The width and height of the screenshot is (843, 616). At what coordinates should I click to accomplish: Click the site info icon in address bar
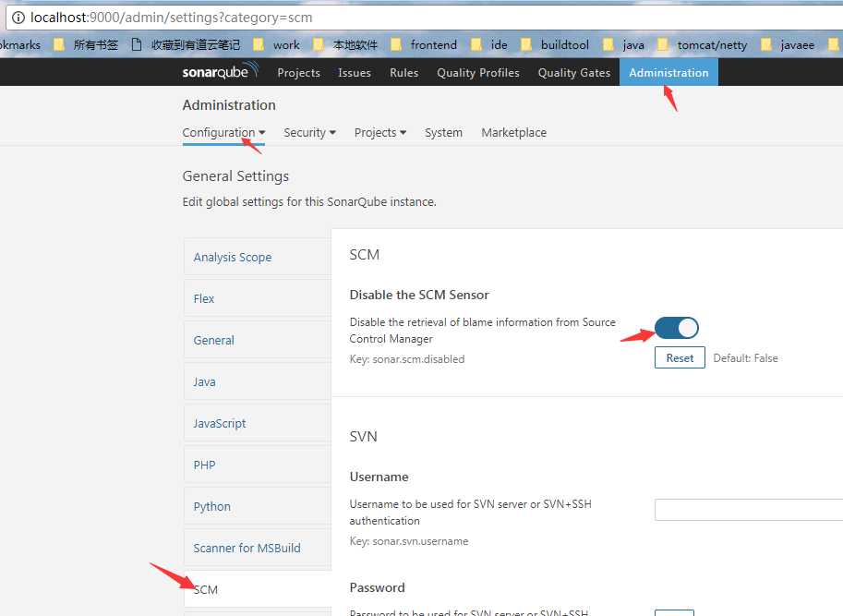point(18,18)
